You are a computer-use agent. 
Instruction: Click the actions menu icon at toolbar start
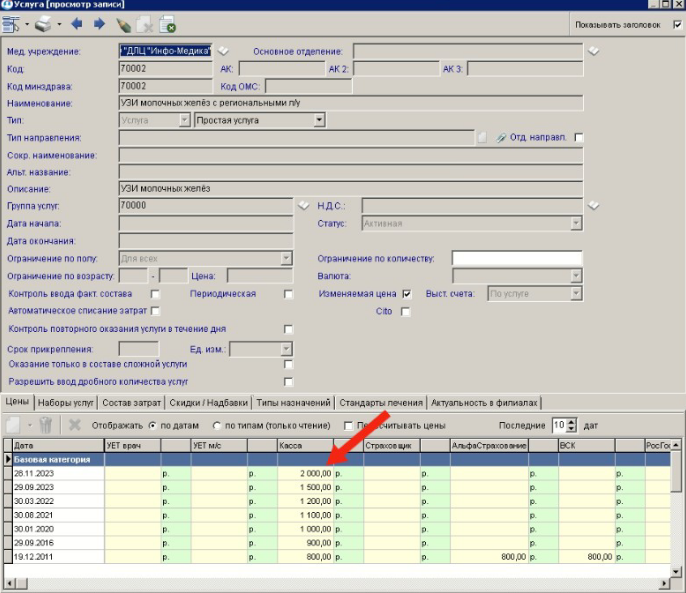(x=12, y=23)
